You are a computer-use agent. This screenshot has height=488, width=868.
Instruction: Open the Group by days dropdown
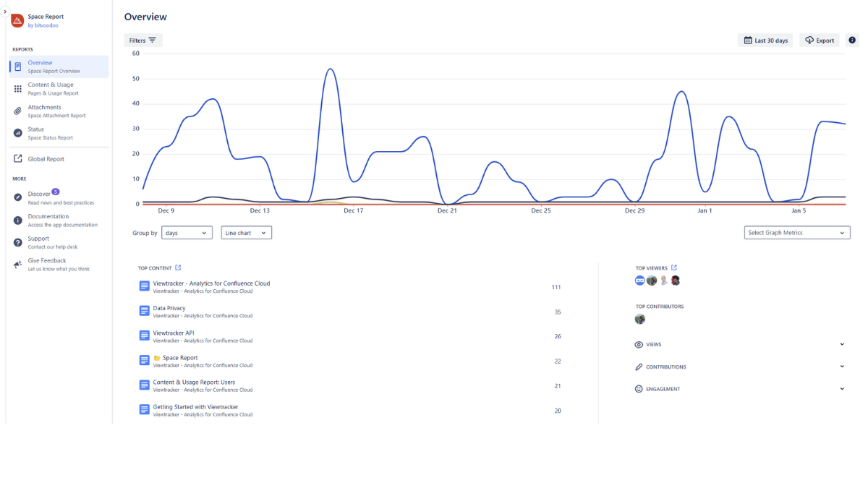pos(187,233)
